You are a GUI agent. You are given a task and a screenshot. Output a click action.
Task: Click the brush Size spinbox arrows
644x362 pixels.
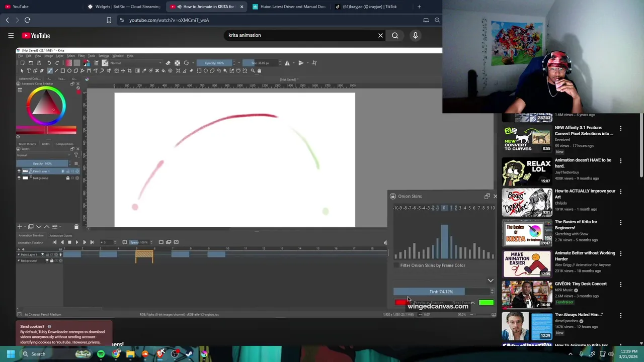280,63
